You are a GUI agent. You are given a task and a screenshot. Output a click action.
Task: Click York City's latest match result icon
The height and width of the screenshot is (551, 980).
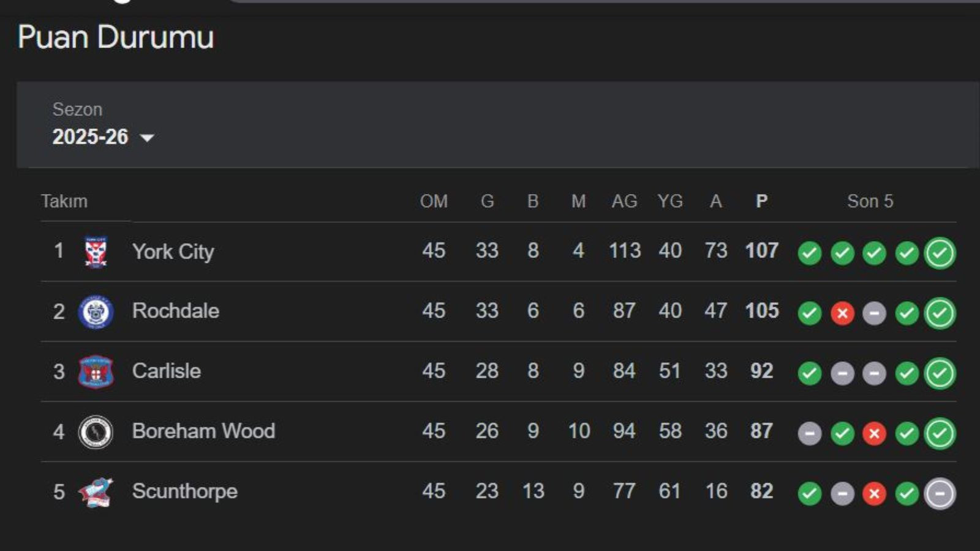(940, 252)
